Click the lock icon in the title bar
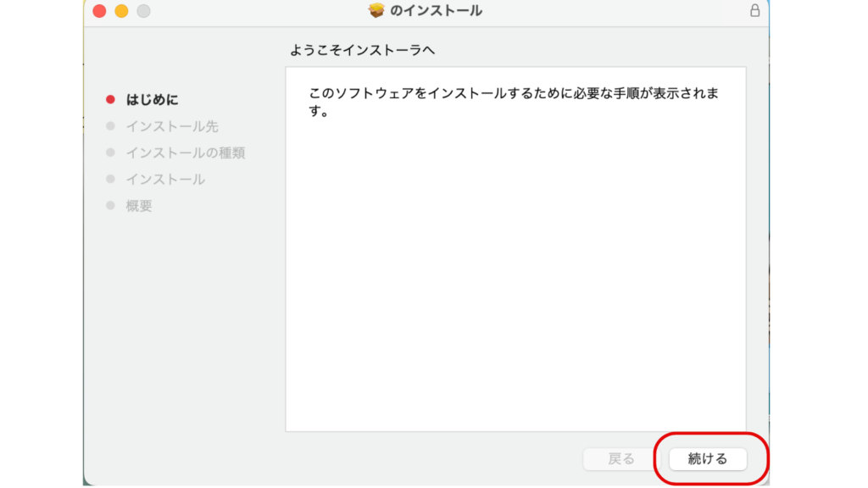868x488 pixels. coord(754,11)
